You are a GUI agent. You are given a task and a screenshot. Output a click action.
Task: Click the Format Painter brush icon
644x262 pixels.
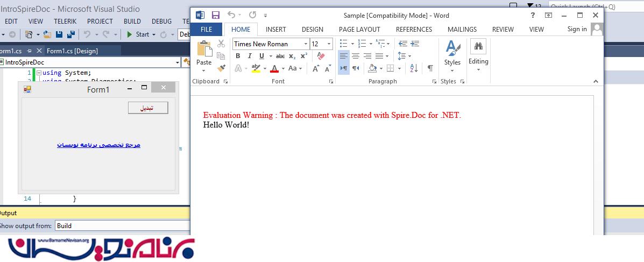pyautogui.click(x=221, y=68)
